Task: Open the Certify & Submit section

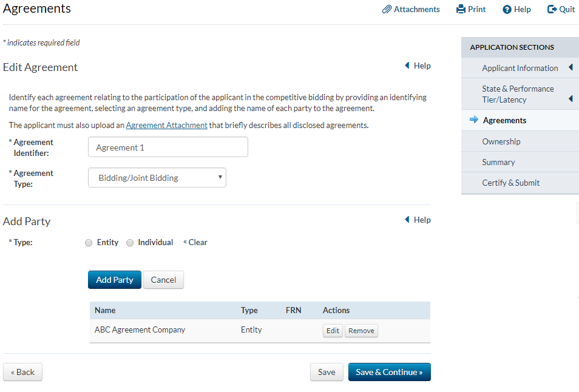Action: 511,183
